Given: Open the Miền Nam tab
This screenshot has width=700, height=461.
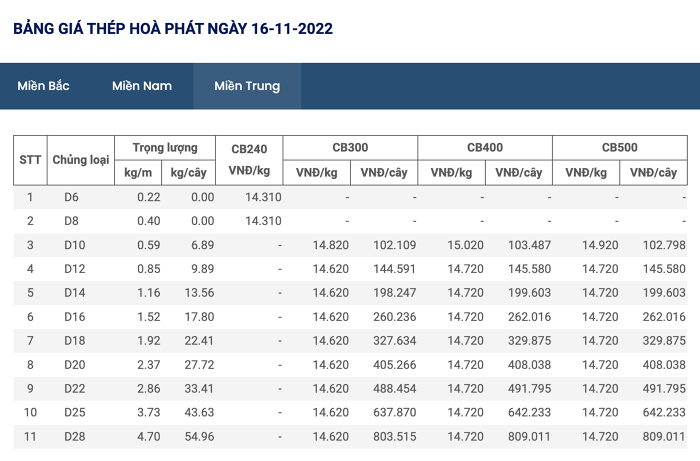Looking at the screenshot, I should click(142, 86).
